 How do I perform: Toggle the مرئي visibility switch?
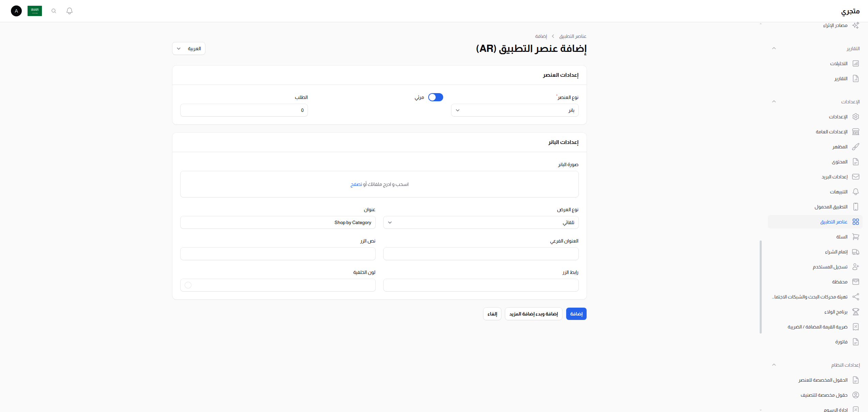[435, 97]
